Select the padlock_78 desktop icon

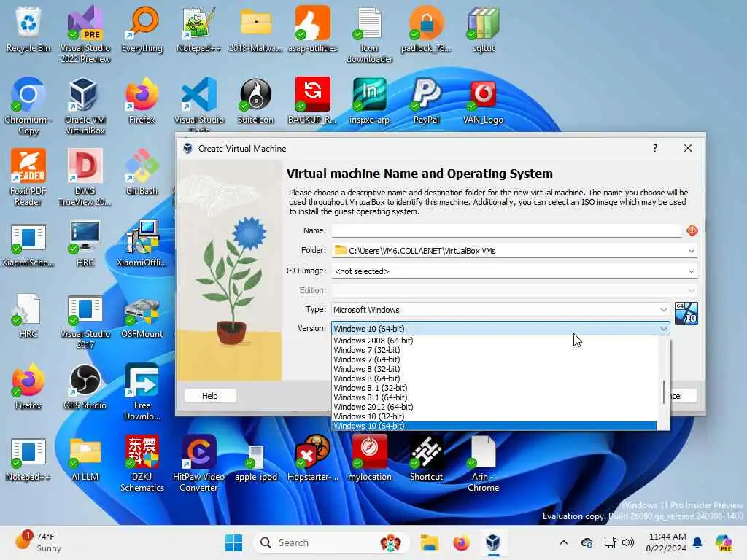tap(426, 29)
